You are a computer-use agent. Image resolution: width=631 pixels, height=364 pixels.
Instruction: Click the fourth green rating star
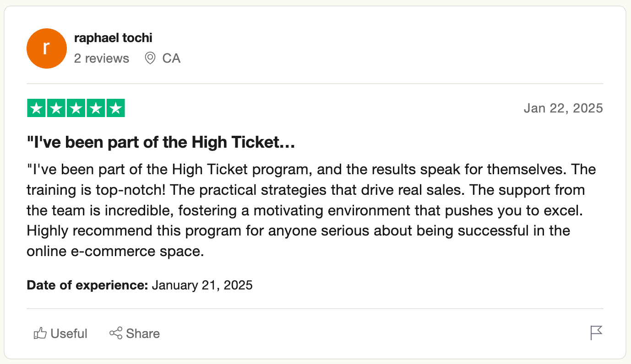pyautogui.click(x=96, y=108)
